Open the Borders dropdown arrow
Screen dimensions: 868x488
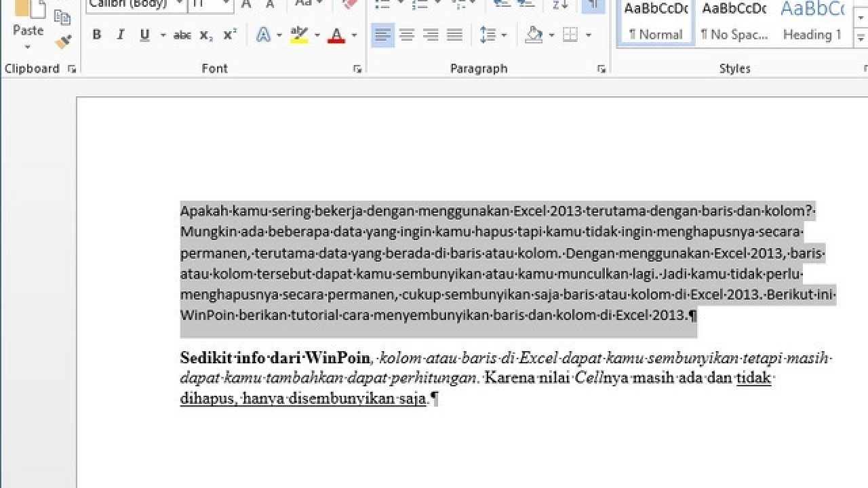(588, 35)
